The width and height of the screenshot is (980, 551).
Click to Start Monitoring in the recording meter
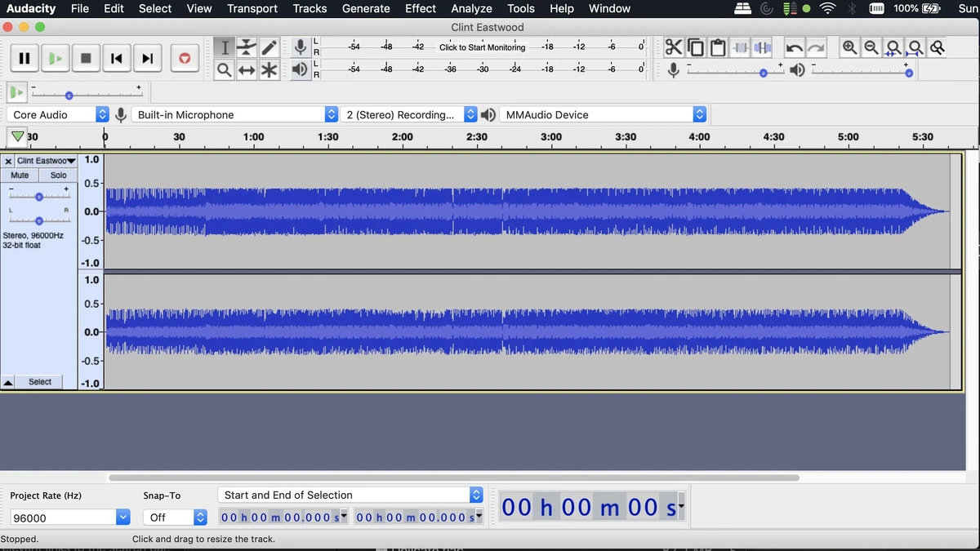(x=482, y=47)
